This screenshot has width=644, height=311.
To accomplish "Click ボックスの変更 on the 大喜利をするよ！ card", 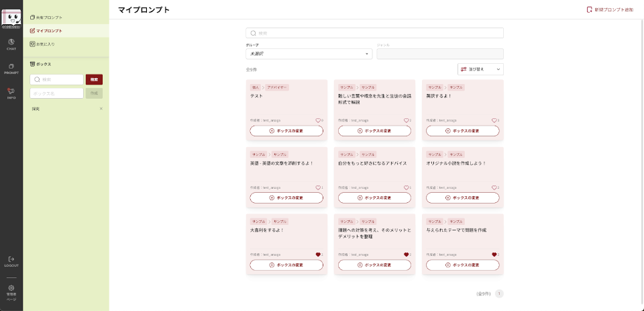I will [286, 265].
